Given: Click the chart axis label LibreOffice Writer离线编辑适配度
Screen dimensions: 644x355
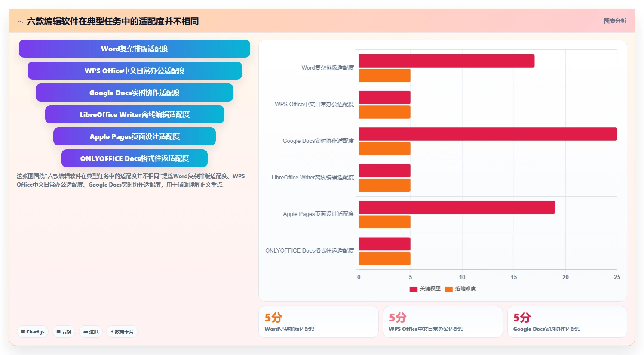Looking at the screenshot, I should tap(313, 177).
